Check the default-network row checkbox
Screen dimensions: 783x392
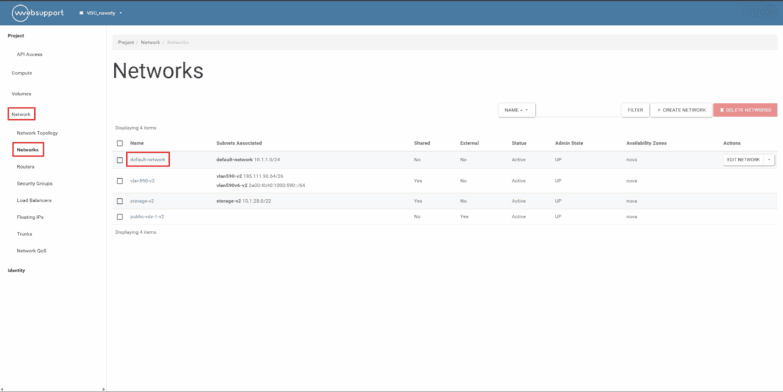(120, 160)
